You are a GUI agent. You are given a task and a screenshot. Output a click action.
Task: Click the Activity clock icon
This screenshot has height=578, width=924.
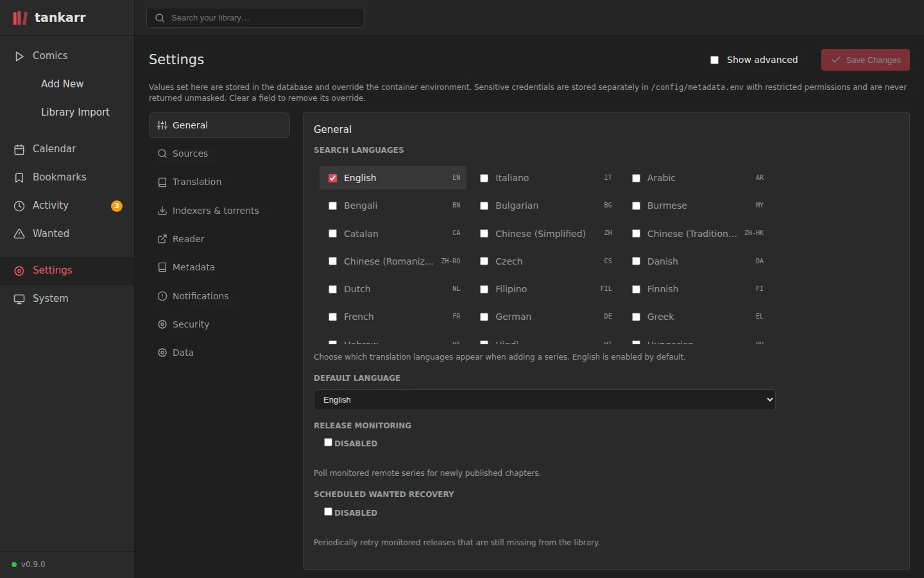click(19, 206)
